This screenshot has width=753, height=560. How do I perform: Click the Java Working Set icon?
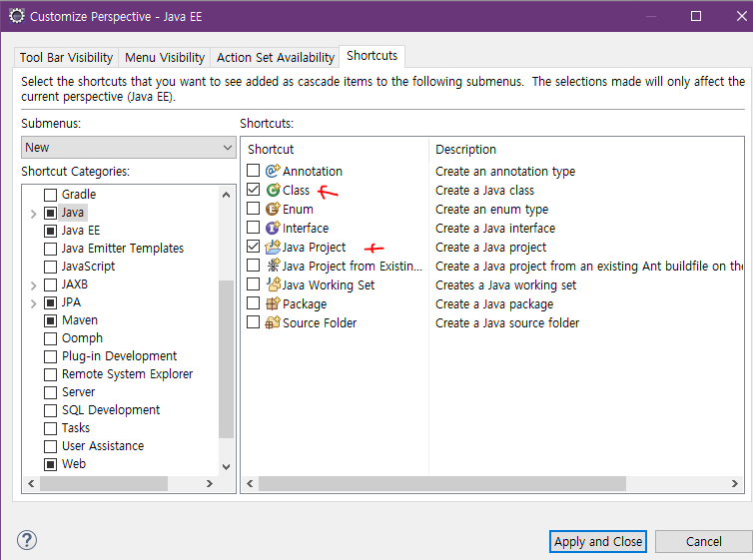click(274, 284)
